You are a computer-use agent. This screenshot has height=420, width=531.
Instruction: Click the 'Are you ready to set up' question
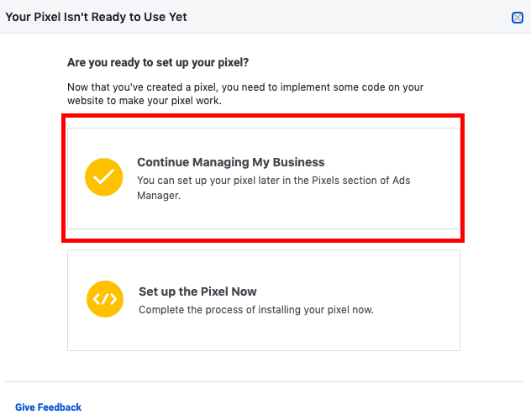click(x=158, y=62)
